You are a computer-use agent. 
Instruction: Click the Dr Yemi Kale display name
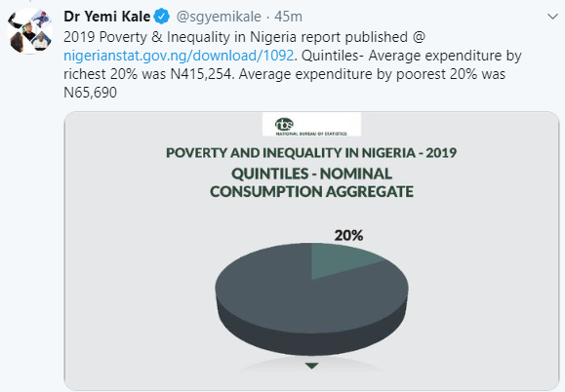[x=107, y=17]
